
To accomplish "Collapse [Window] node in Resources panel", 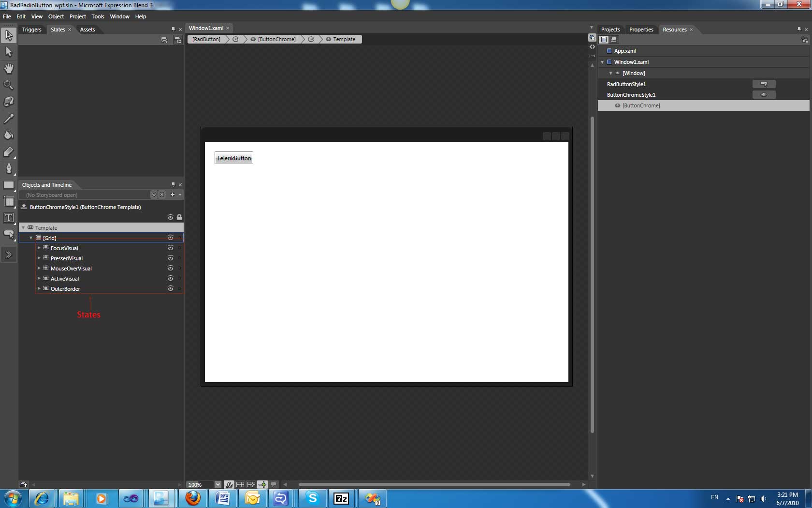I will coord(610,73).
